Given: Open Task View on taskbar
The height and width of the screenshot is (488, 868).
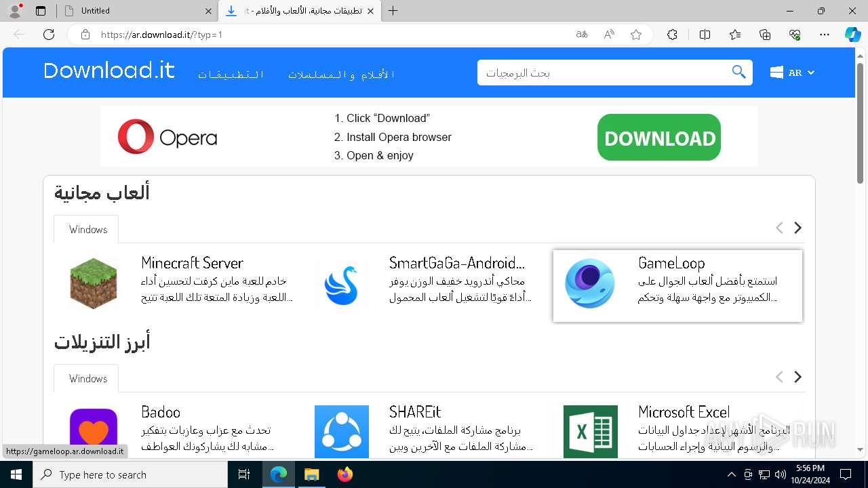Looking at the screenshot, I should (x=244, y=474).
